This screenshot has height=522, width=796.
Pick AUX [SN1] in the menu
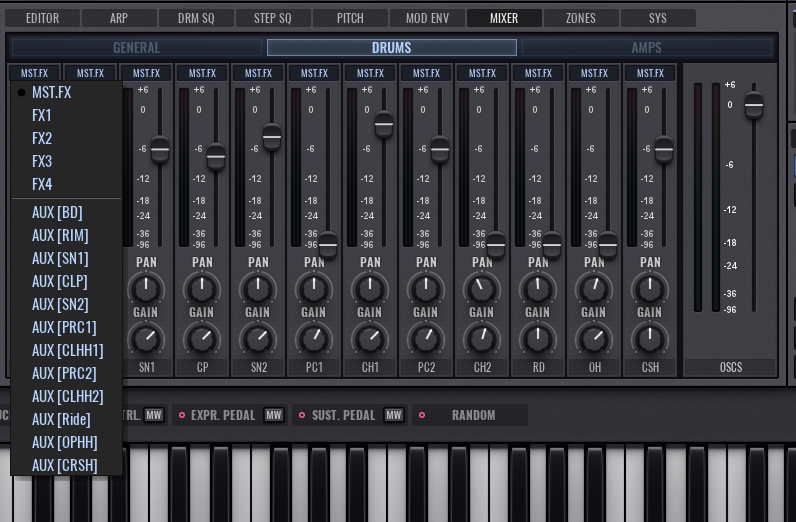click(x=67, y=258)
